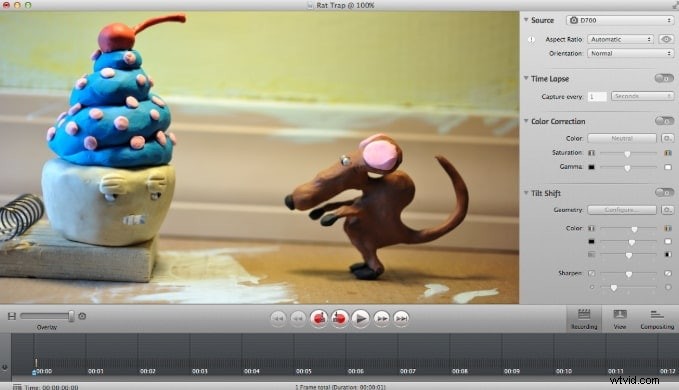Click the audio icon at the timeline's left edge
Screen dimensions: 679x390
click(x=5, y=367)
